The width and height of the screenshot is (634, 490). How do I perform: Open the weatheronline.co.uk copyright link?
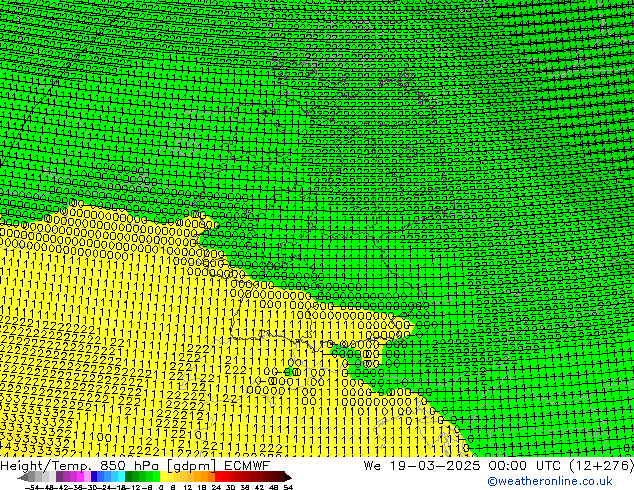[550, 482]
